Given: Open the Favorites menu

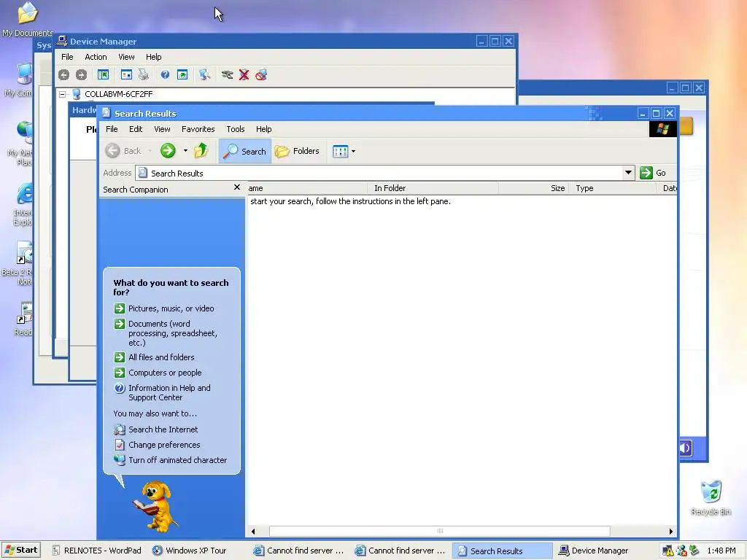Looking at the screenshot, I should [198, 129].
